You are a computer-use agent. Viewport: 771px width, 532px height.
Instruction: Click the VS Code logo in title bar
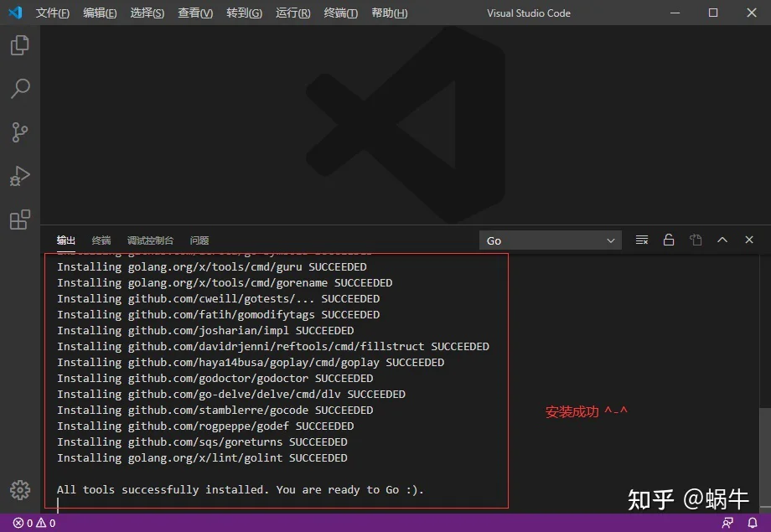pos(15,13)
